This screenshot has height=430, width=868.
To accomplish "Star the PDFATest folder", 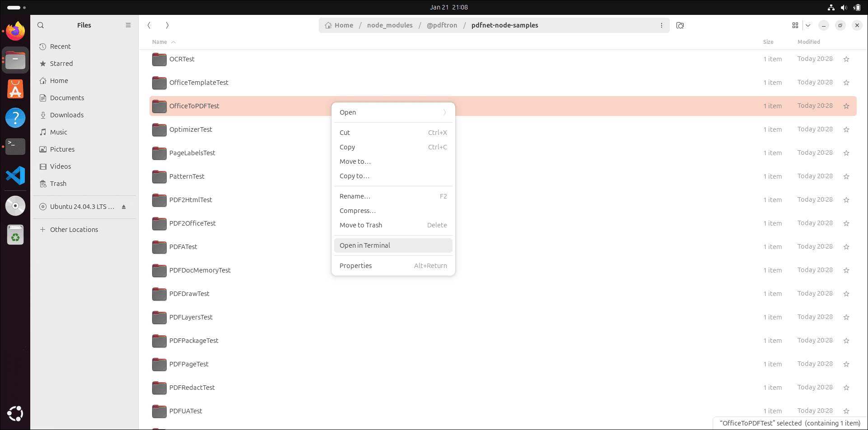I will (x=846, y=247).
